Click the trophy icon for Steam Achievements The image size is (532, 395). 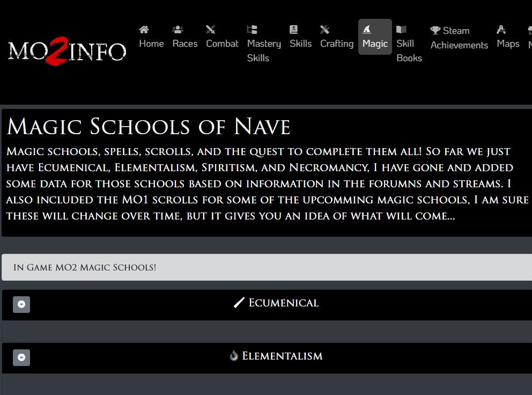[x=435, y=31]
